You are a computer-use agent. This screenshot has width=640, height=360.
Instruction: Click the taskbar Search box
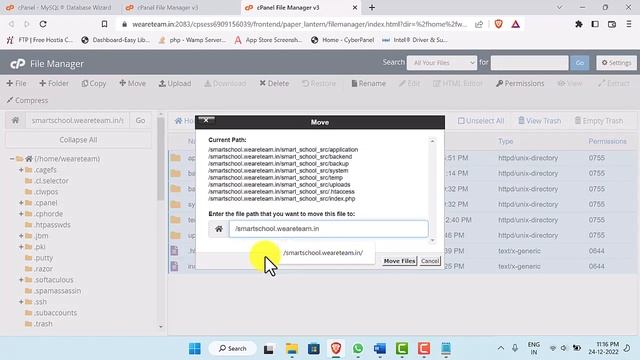[x=233, y=349]
